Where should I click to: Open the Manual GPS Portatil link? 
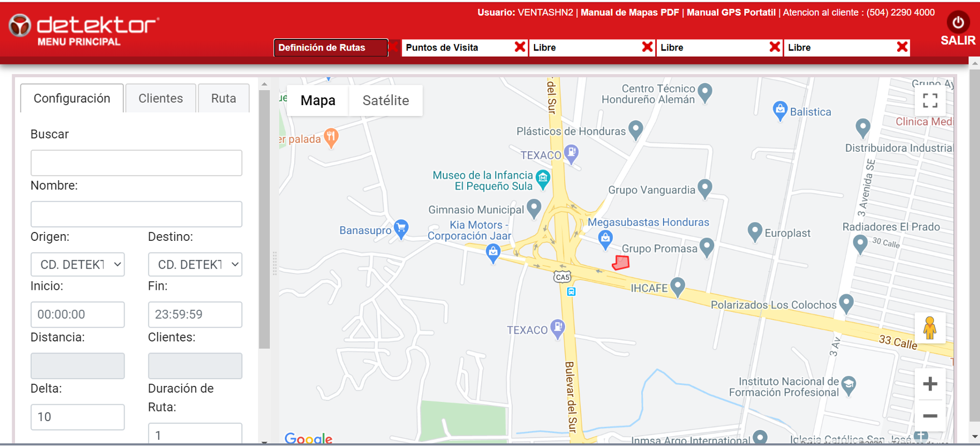(731, 12)
